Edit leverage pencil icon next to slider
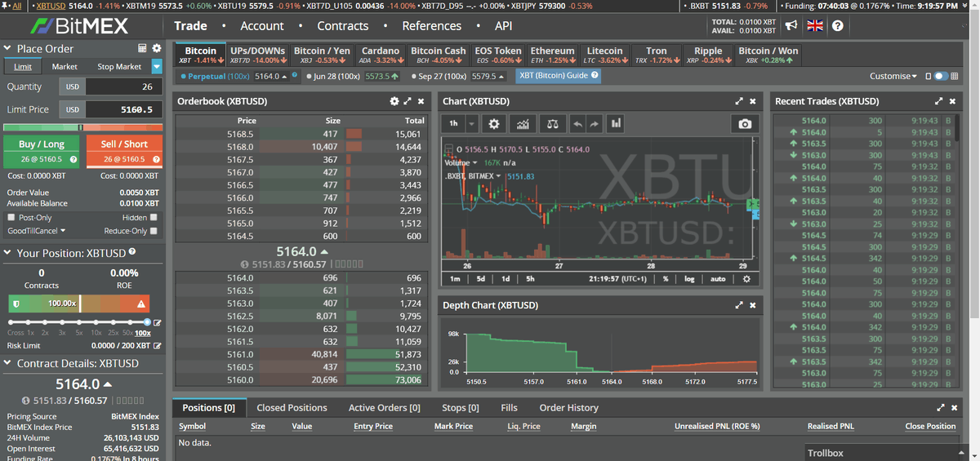Viewport: 980px width, 461px height. 158,323
